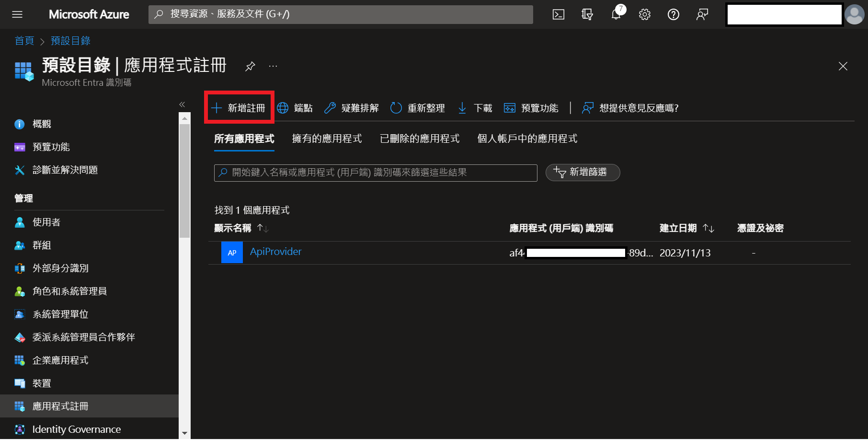Open the help question mark
Image resolution: width=868 pixels, height=440 pixels.
674,14
